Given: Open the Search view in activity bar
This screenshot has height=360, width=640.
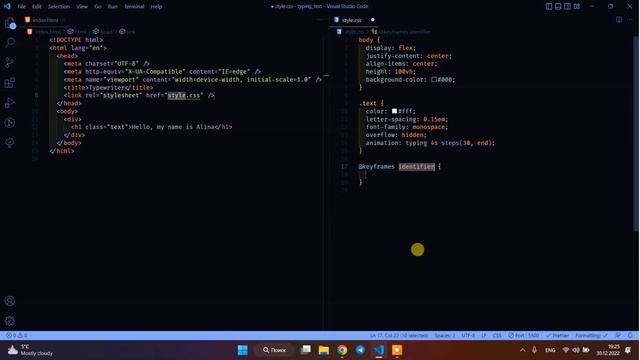Looking at the screenshot, I should point(10,42).
